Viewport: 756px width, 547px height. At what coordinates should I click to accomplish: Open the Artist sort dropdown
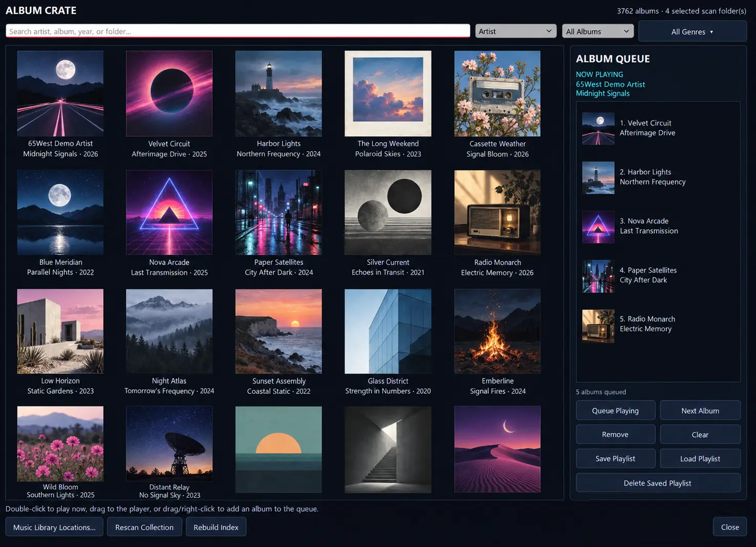[515, 31]
